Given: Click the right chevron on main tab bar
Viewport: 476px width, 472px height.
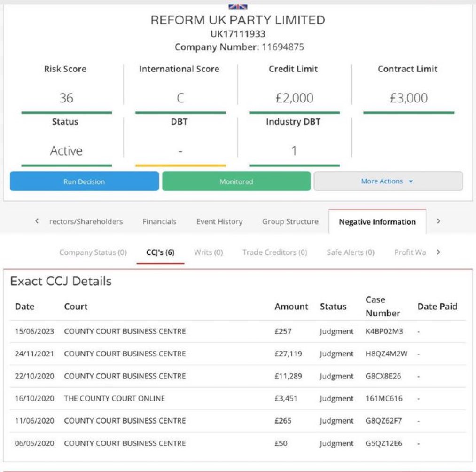Looking at the screenshot, I should click(438, 221).
